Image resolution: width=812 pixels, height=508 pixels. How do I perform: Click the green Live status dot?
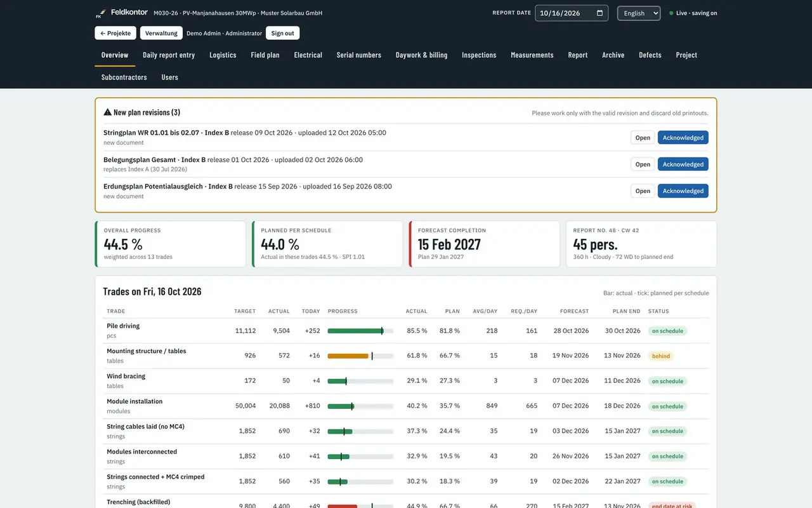coord(671,13)
